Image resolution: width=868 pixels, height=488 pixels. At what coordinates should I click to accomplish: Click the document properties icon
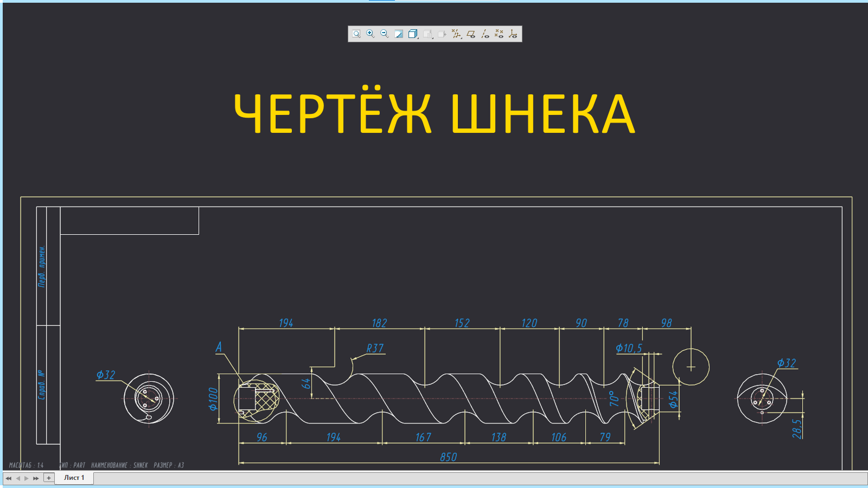click(427, 34)
